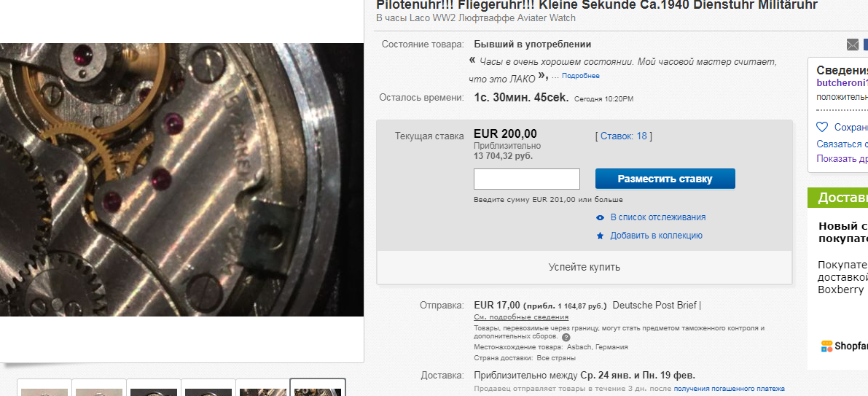Click the customs fees help question icon
The image size is (868, 396).
click(x=566, y=337)
